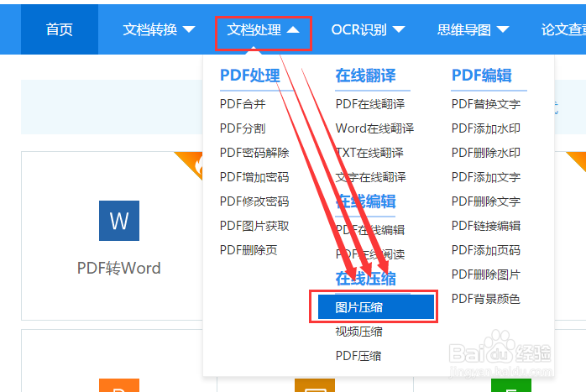Open PDF在线翻译 tool
The height and width of the screenshot is (392, 586).
370,104
